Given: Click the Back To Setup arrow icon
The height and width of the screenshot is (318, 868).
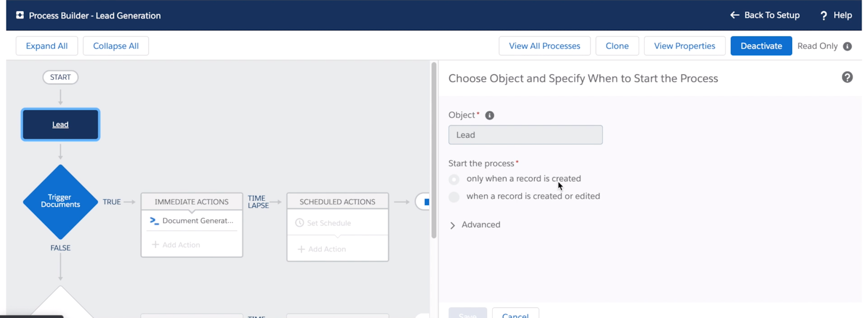Looking at the screenshot, I should [735, 15].
